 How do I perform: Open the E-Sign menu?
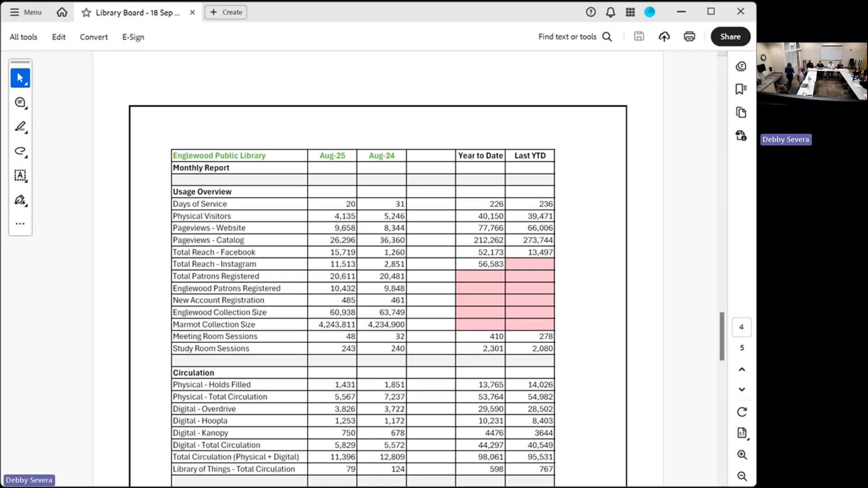click(133, 37)
